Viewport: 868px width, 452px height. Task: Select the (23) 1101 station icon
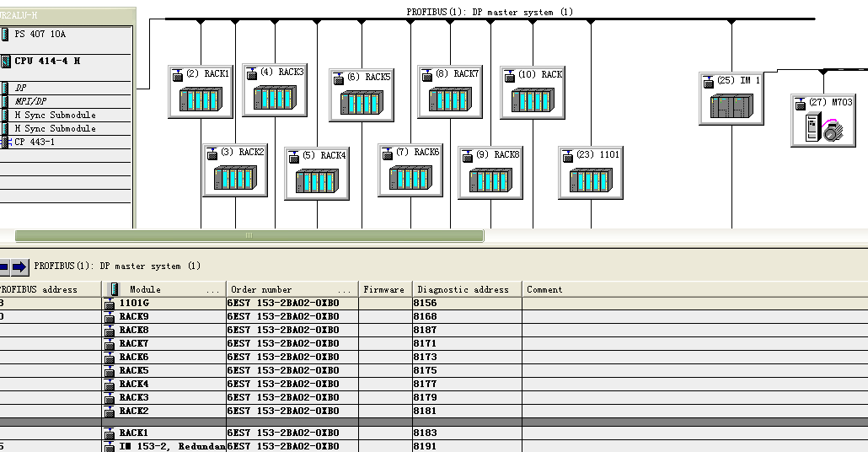(591, 173)
